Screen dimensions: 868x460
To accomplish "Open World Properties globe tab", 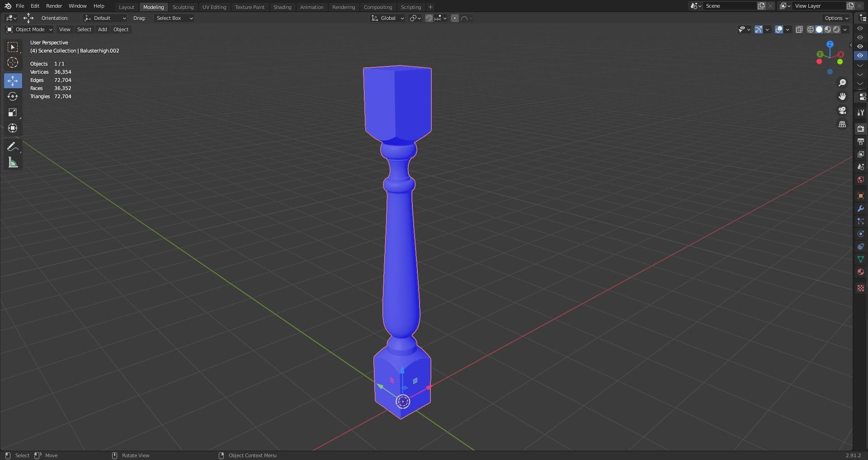I will tap(861, 180).
